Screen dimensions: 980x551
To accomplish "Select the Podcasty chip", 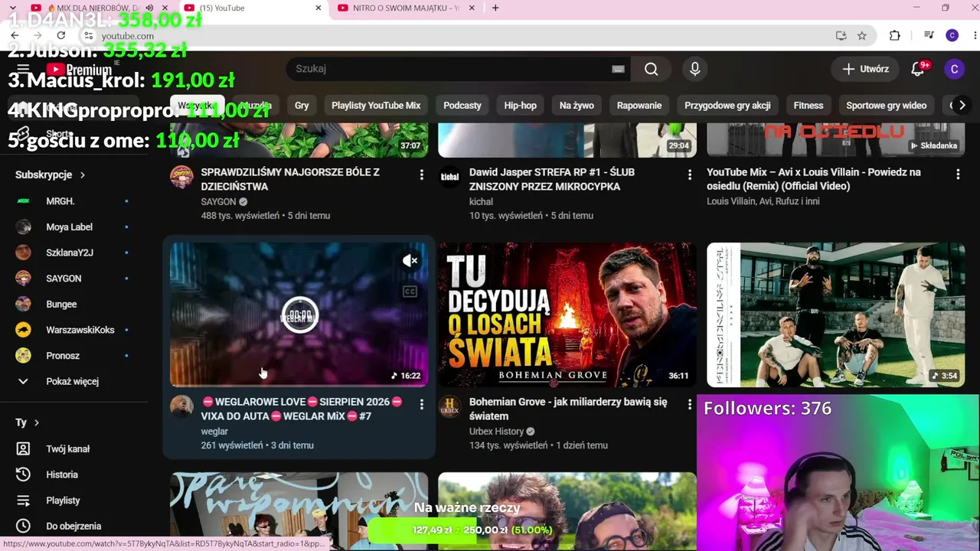I will (462, 106).
